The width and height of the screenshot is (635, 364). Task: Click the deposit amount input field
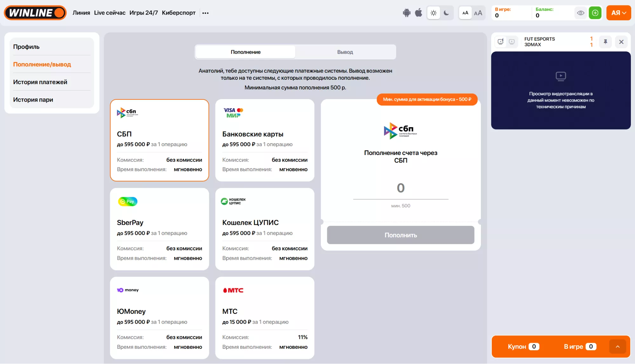coord(401,188)
